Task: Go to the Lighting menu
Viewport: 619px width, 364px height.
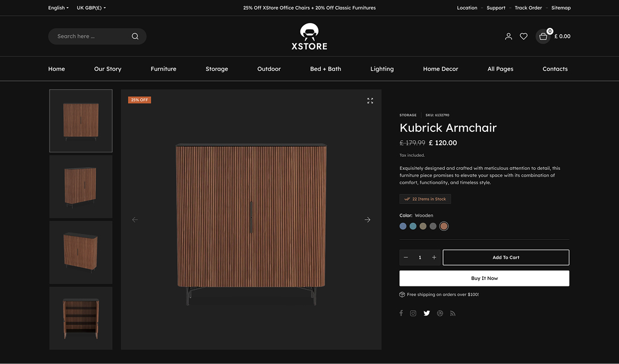Action: pos(382,69)
